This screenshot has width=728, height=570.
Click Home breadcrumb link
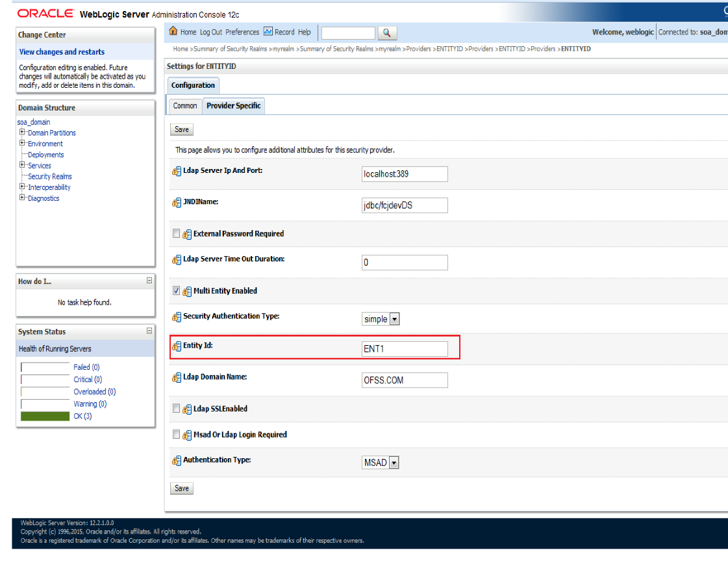tap(181, 49)
